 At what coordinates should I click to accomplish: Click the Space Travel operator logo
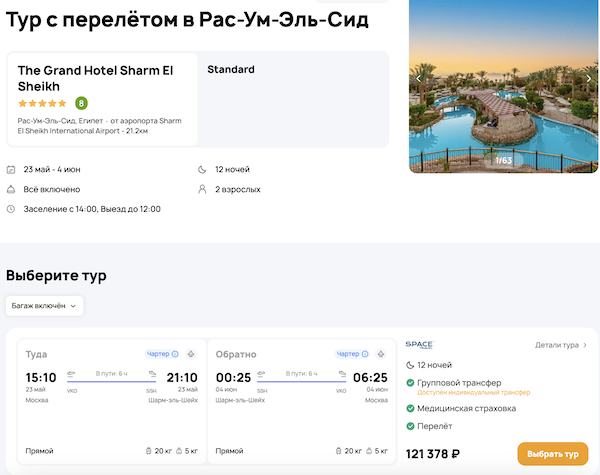420,345
